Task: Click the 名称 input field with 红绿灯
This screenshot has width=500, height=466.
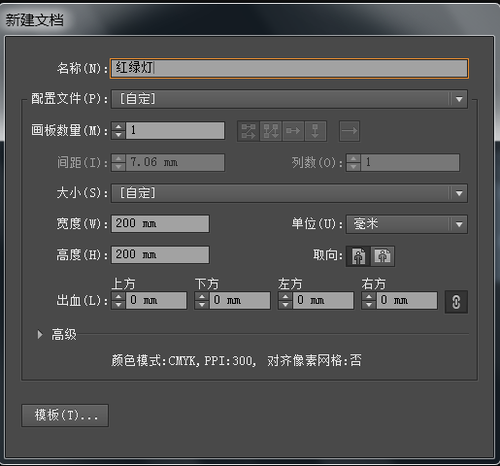Action: [x=289, y=69]
